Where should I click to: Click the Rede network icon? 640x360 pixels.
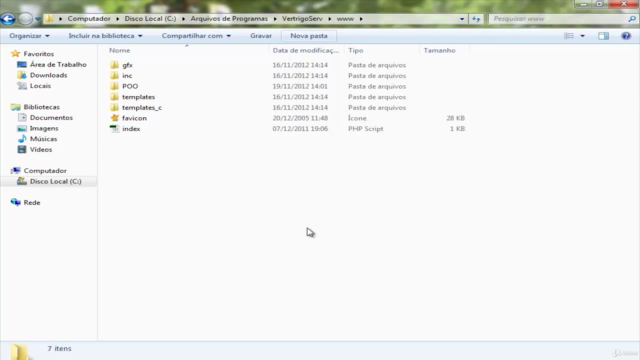click(16, 202)
